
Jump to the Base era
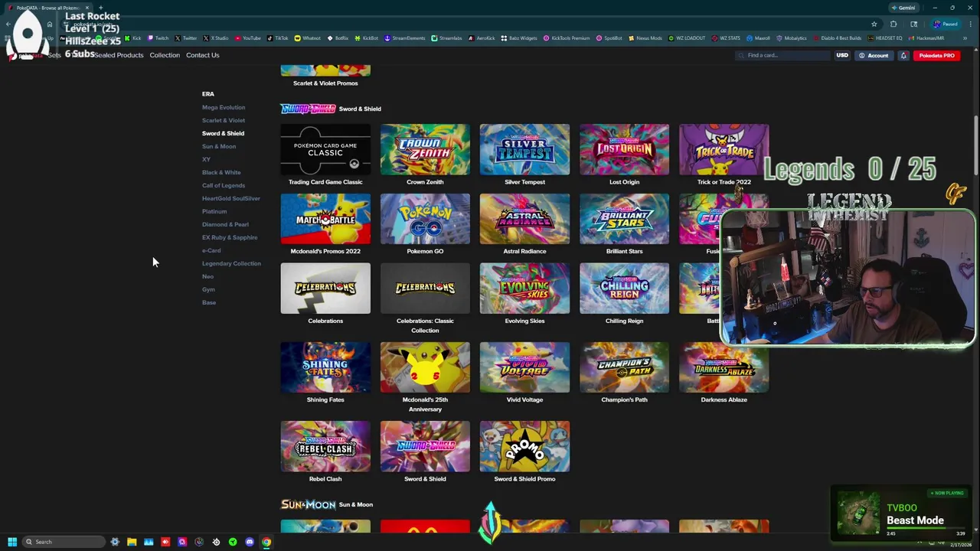coord(209,302)
